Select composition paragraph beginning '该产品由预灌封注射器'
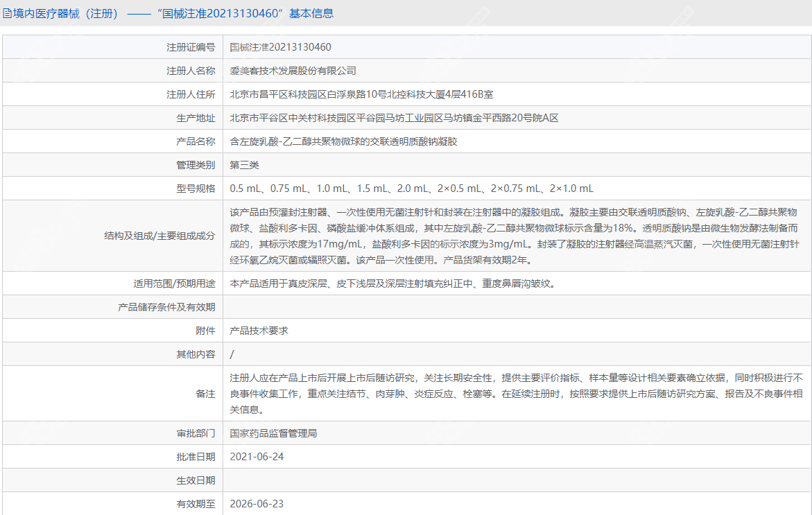This screenshot has width=812, height=515. click(515, 236)
